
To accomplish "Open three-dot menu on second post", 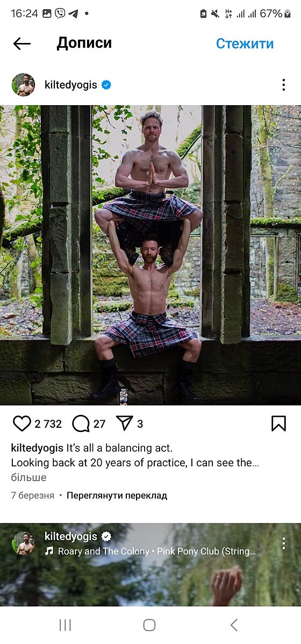I will click(x=283, y=543).
